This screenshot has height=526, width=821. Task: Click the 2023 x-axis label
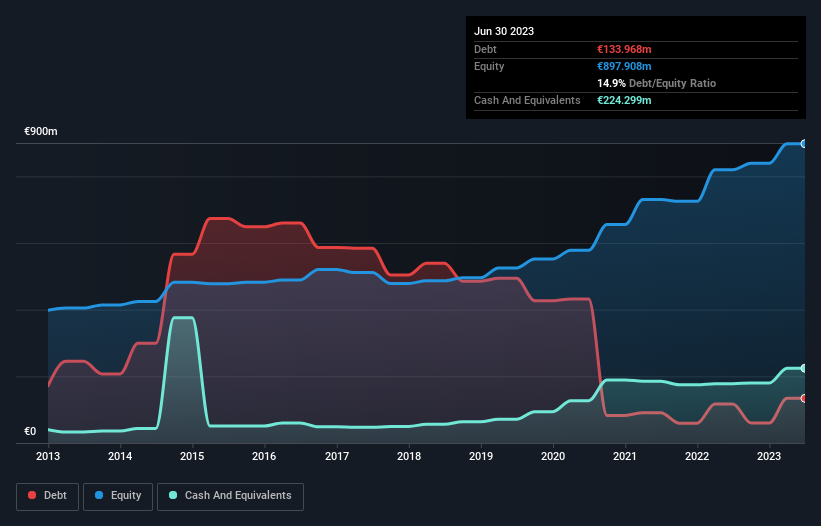coord(769,456)
